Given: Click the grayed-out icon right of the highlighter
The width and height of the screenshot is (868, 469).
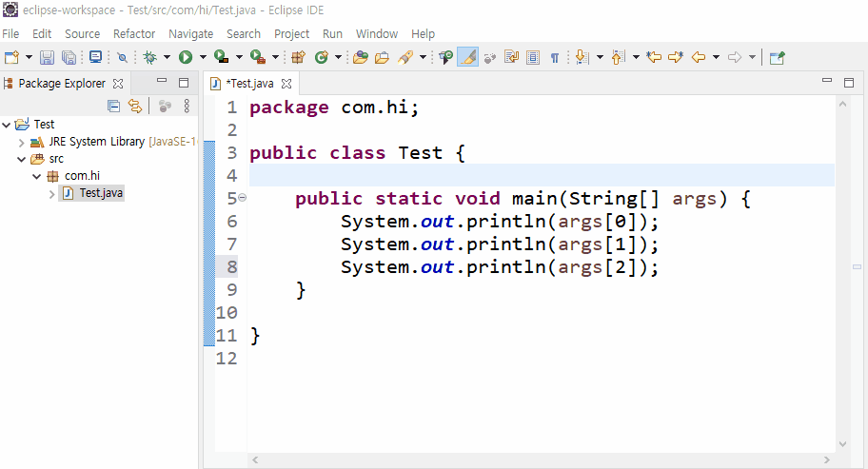Looking at the screenshot, I should 489,57.
